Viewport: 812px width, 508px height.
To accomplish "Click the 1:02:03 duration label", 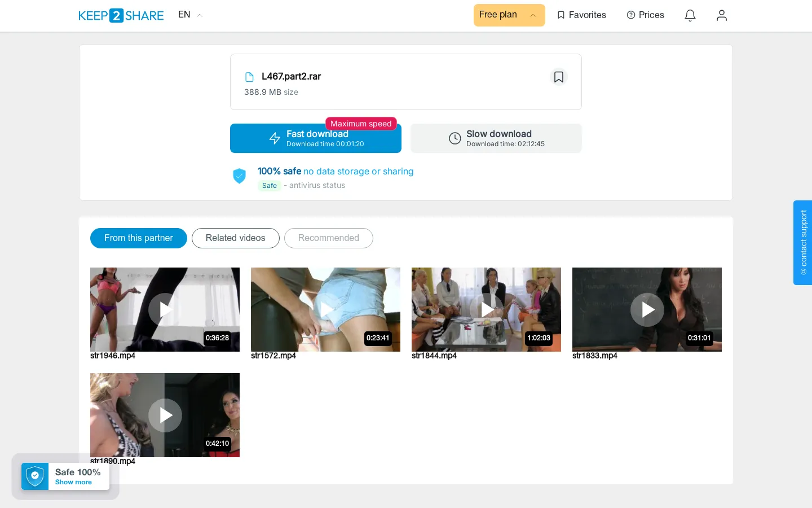I will pyautogui.click(x=539, y=338).
